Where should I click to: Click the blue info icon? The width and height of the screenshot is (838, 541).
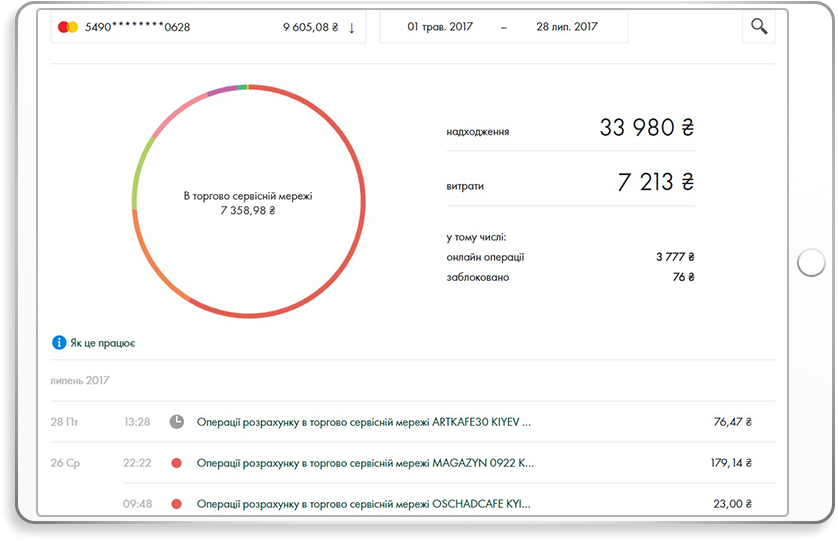click(59, 343)
